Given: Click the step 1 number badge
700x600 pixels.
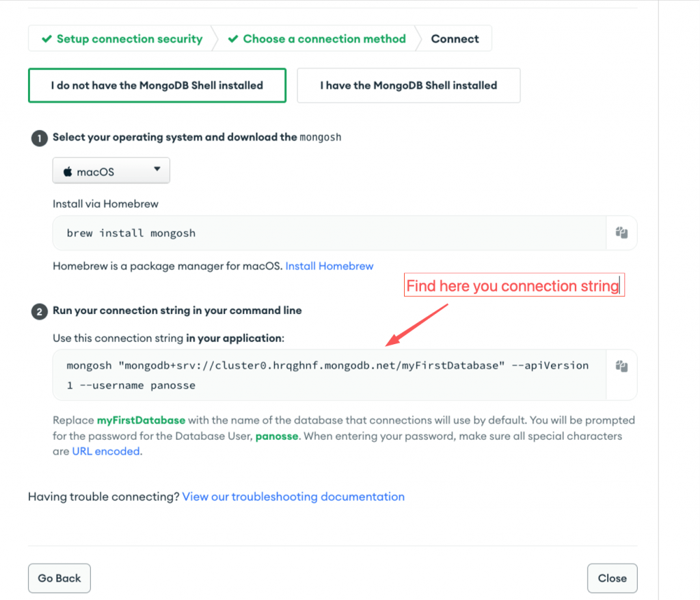Looking at the screenshot, I should [39, 138].
